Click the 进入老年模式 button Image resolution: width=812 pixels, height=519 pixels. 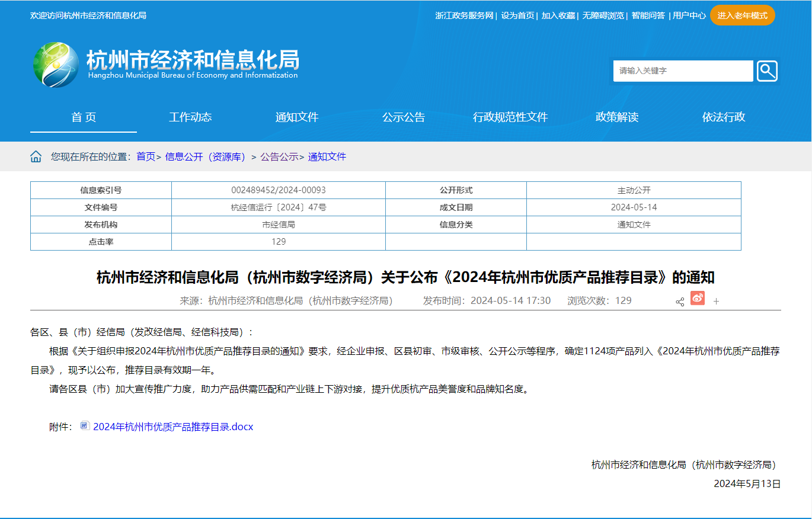point(743,15)
